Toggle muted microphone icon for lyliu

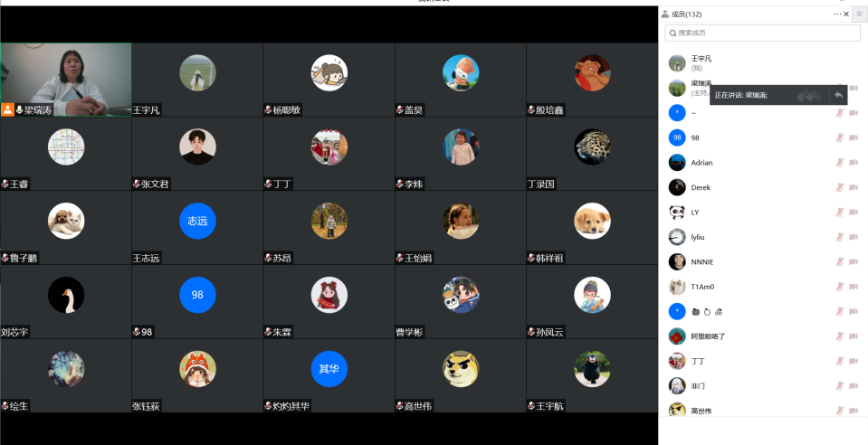pos(840,237)
